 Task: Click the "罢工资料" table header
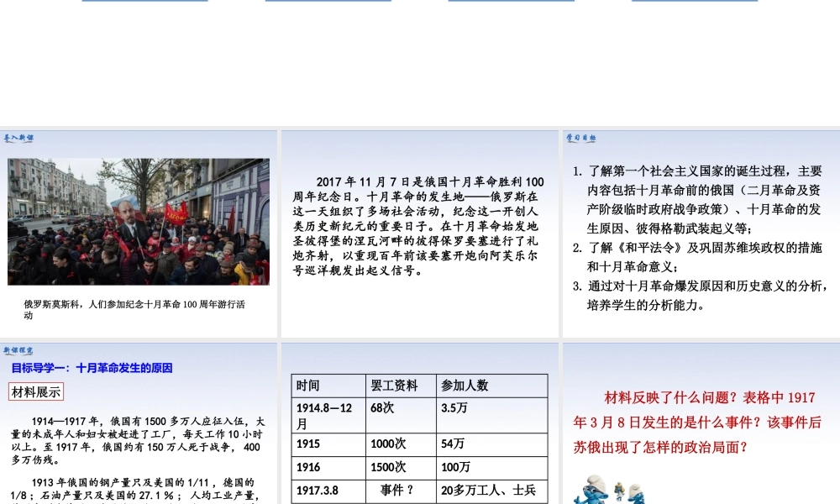pos(395,385)
